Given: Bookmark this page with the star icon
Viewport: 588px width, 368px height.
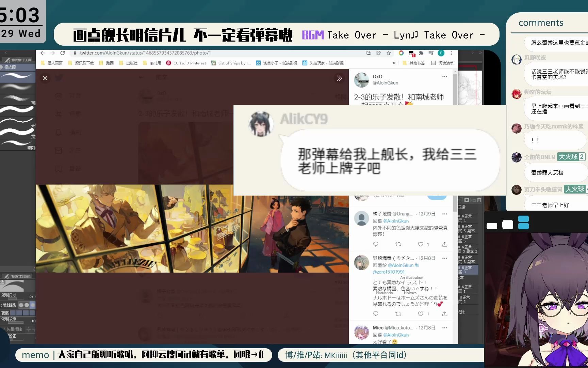Looking at the screenshot, I should coord(389,53).
